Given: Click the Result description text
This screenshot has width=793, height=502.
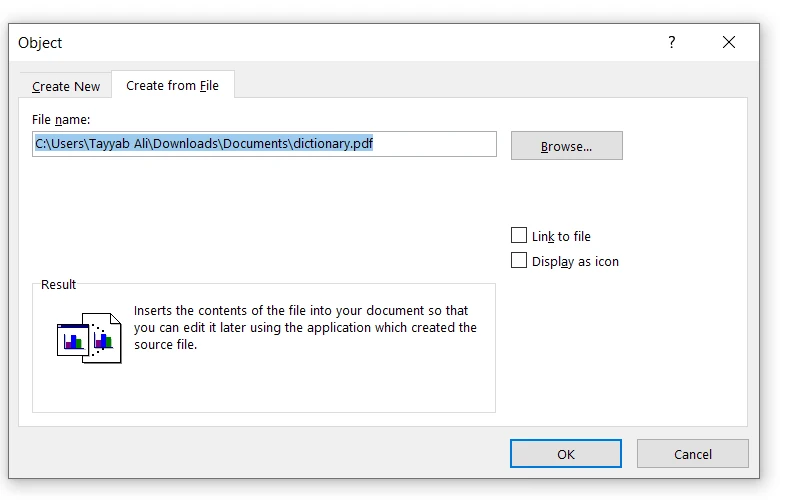Looking at the screenshot, I should pyautogui.click(x=305, y=328).
